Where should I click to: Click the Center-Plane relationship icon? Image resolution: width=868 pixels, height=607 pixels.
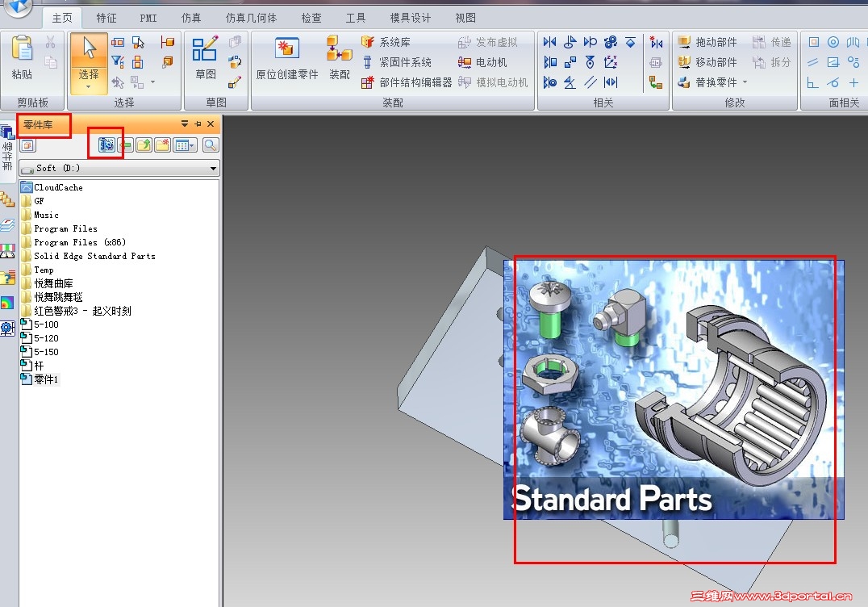(x=611, y=82)
